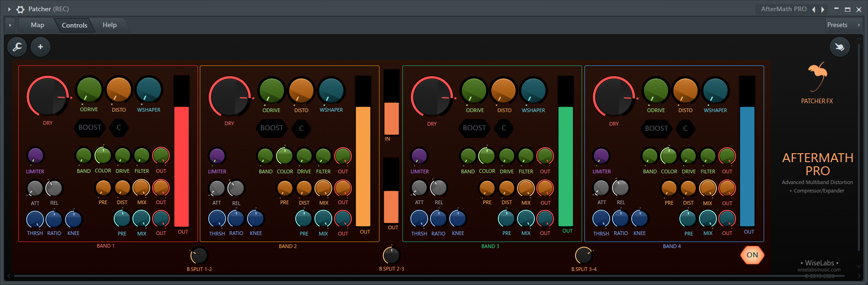This screenshot has width=868, height=285.
Task: Expand the arrow left of Map tab
Action: [10, 25]
